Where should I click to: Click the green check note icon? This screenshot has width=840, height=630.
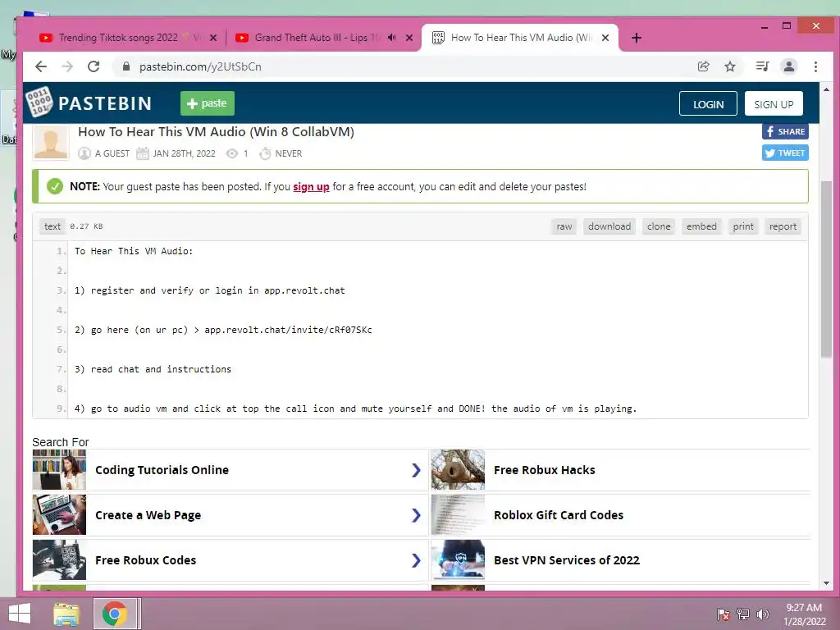[55, 186]
